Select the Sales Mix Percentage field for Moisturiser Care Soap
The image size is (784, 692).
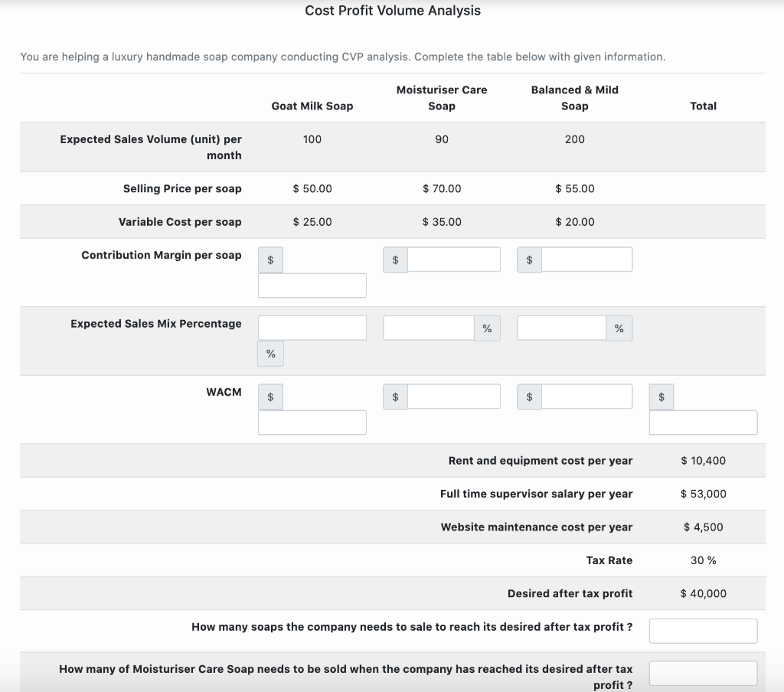click(429, 327)
